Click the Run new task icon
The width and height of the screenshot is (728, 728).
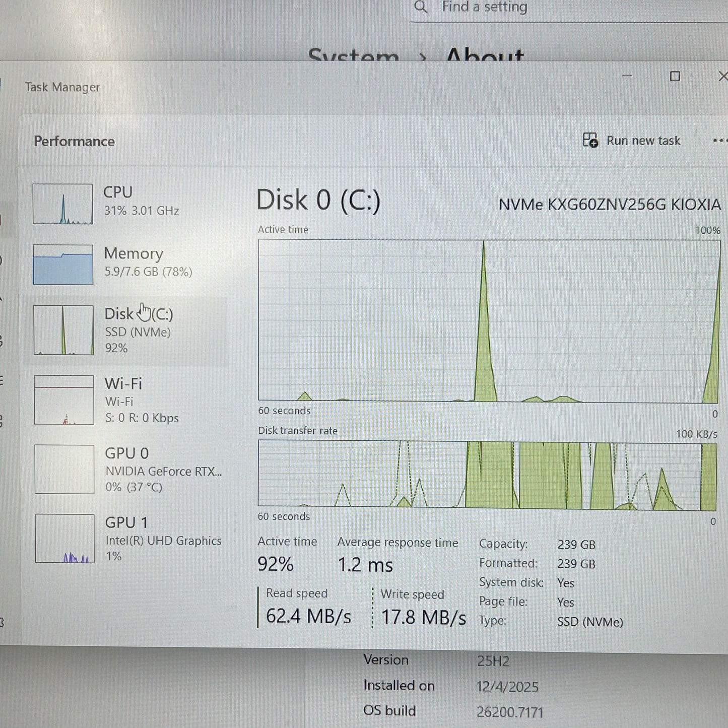pyautogui.click(x=590, y=141)
